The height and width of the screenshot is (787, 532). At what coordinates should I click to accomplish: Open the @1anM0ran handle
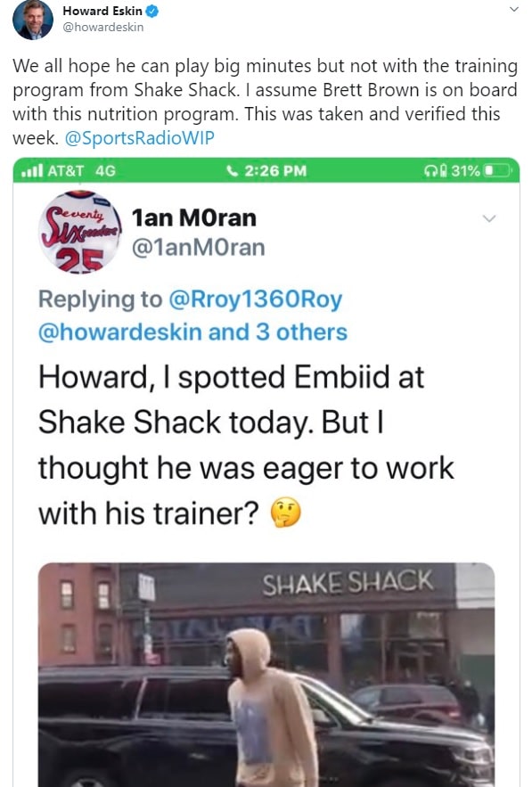(x=198, y=248)
